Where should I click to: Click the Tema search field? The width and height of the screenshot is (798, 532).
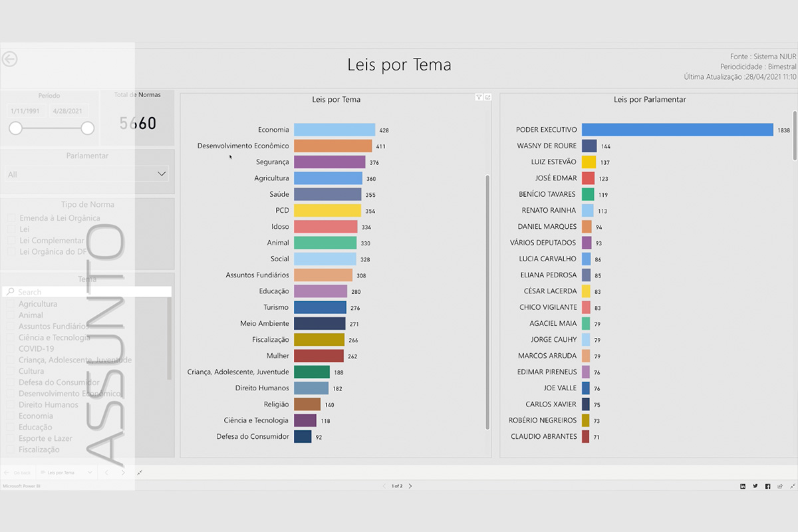pyautogui.click(x=86, y=292)
